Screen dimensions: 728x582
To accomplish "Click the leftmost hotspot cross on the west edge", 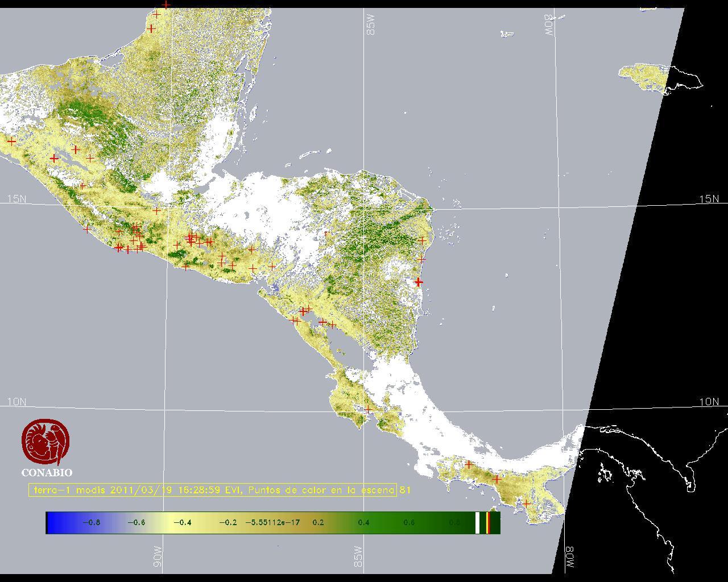I will pos(11,141).
